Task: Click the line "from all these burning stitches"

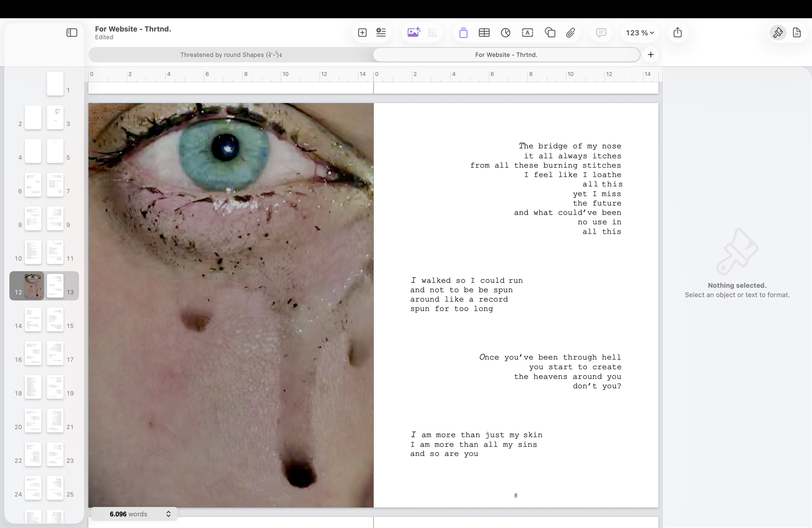Action: tap(546, 165)
